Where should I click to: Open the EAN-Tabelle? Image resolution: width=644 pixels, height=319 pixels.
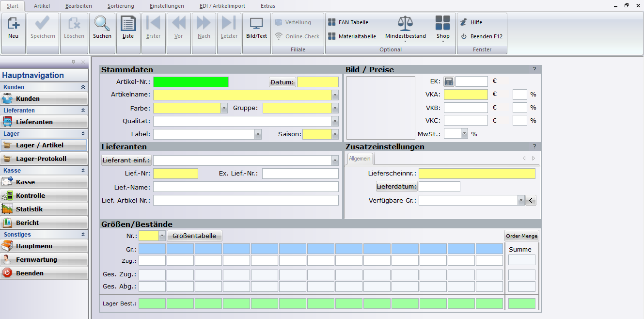tap(348, 22)
